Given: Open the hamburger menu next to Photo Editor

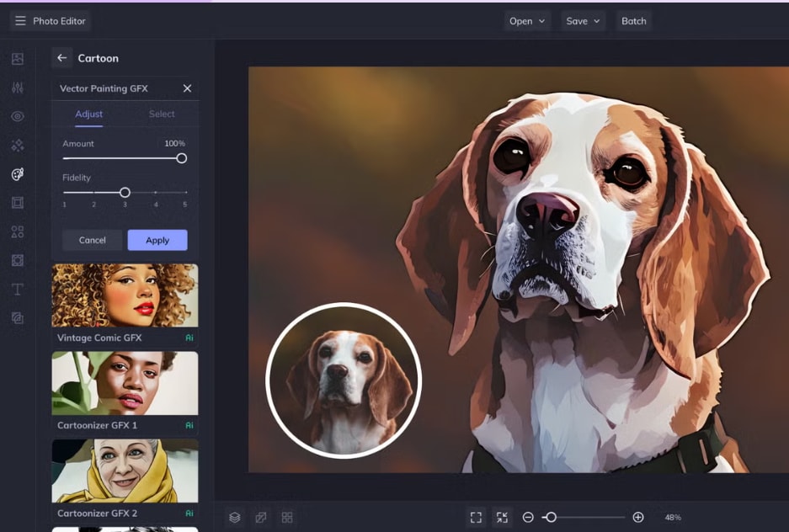Looking at the screenshot, I should click(x=20, y=20).
